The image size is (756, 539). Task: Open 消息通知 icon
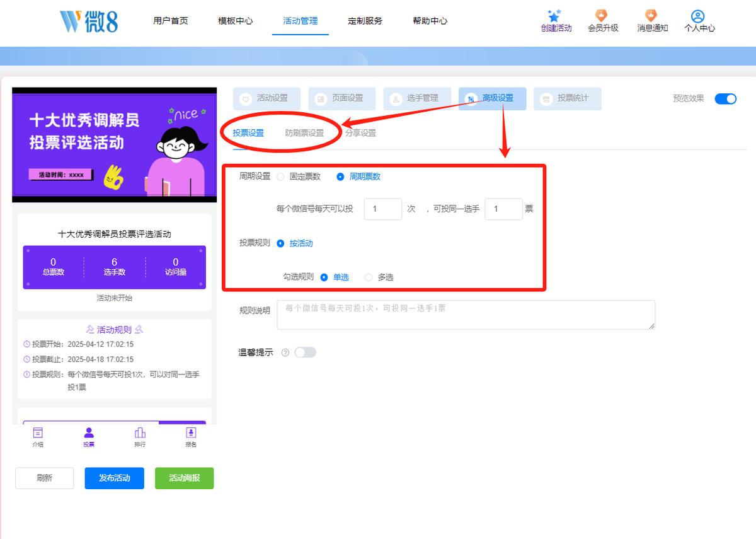click(651, 16)
